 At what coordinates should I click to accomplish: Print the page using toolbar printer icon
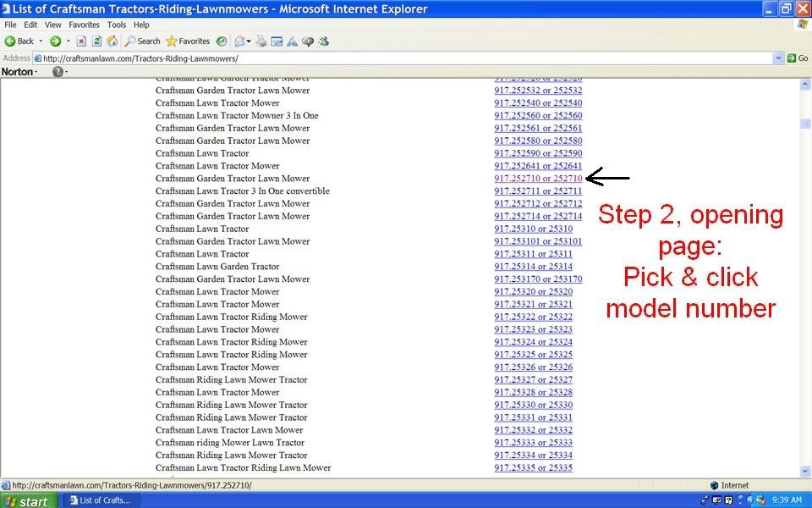(261, 41)
